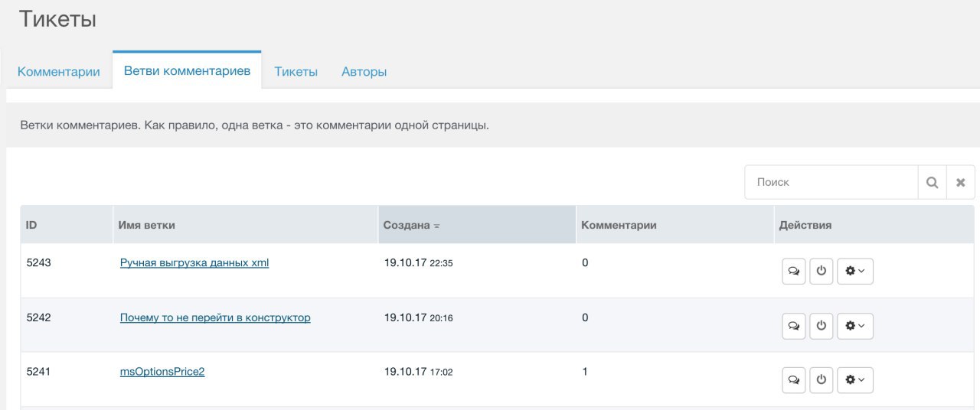Open the Авторы tab

364,72
